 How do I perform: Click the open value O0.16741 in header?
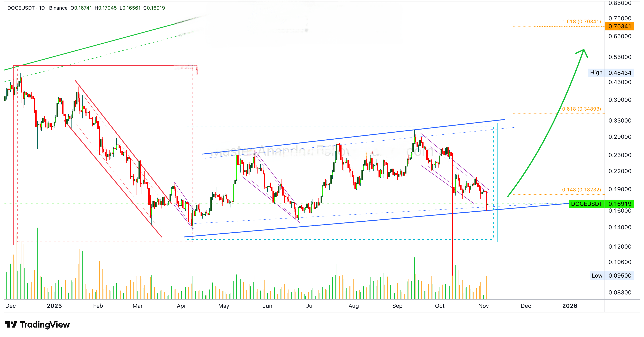click(81, 8)
